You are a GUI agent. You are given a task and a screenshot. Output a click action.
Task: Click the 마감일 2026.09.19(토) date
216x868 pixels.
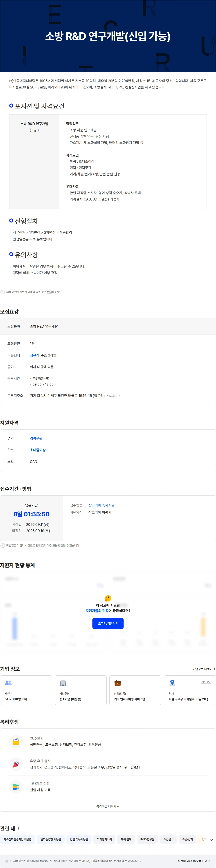pyautogui.click(x=38, y=531)
